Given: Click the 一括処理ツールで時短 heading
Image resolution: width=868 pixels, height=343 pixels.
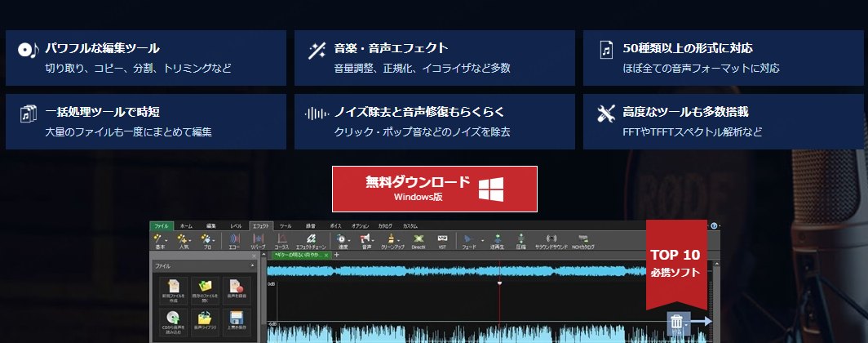Looking at the screenshot, I should pyautogui.click(x=103, y=112).
